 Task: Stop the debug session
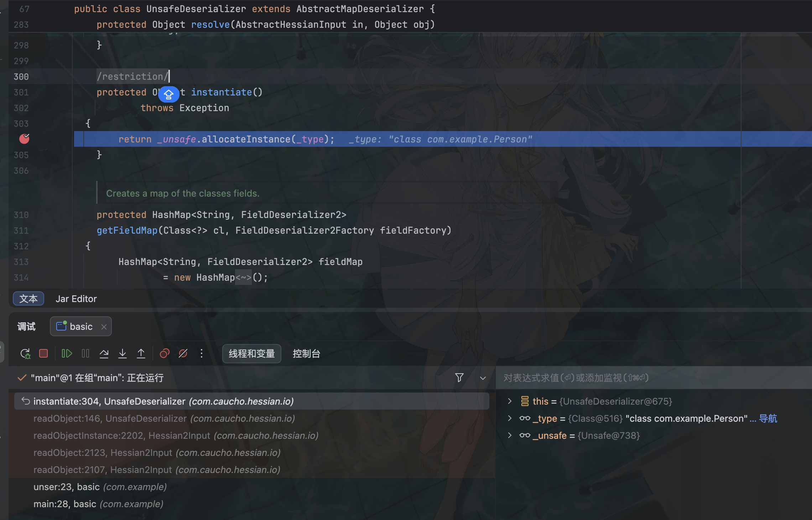coord(43,354)
